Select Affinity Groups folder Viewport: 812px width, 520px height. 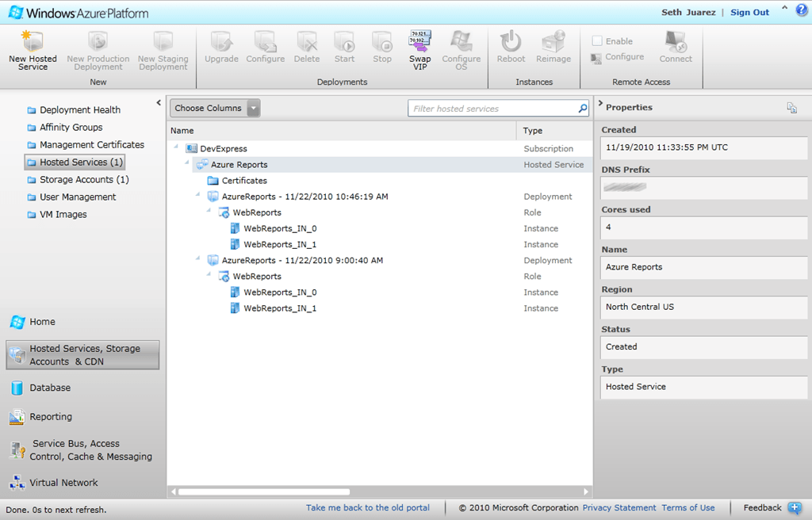(65, 128)
